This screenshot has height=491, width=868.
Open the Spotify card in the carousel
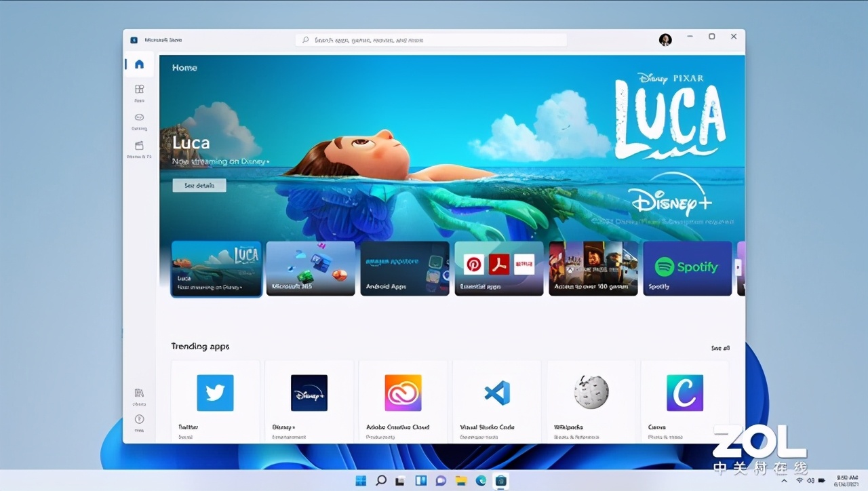687,268
